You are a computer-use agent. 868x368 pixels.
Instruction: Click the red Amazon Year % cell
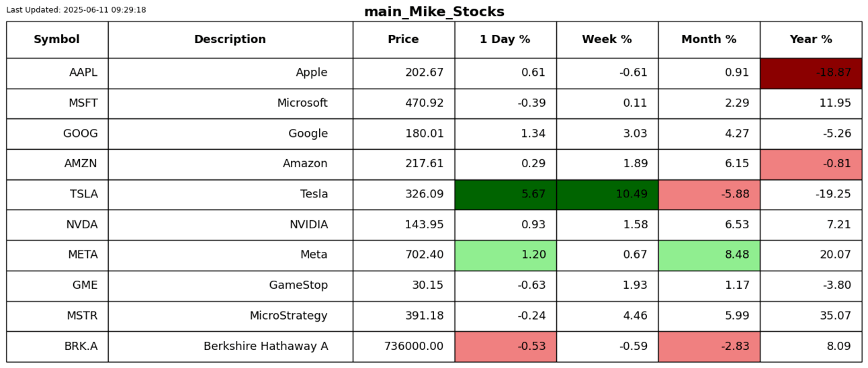tap(811, 164)
